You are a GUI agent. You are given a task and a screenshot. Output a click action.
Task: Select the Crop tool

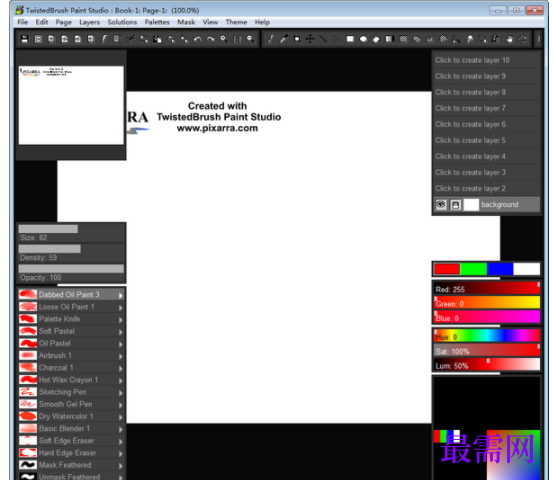click(297, 39)
